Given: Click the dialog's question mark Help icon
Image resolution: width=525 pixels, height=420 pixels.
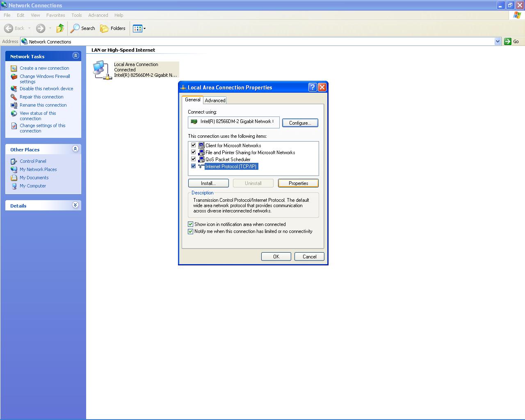Looking at the screenshot, I should pos(313,87).
